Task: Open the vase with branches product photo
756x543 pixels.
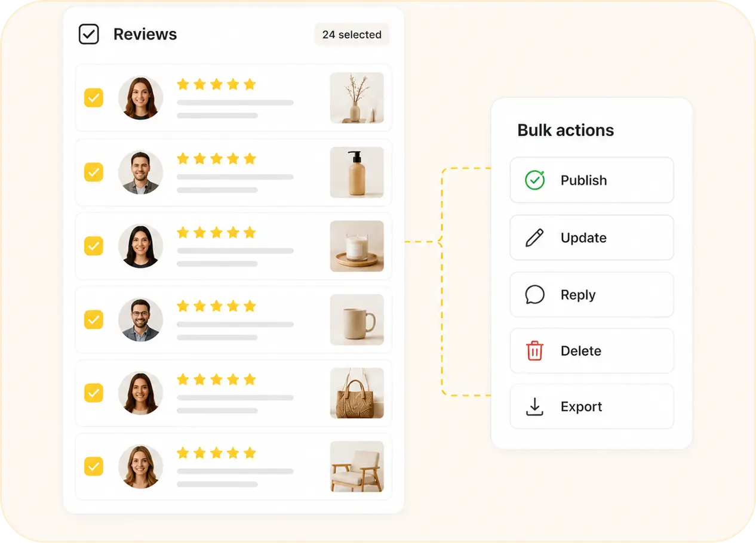Action: click(x=357, y=98)
